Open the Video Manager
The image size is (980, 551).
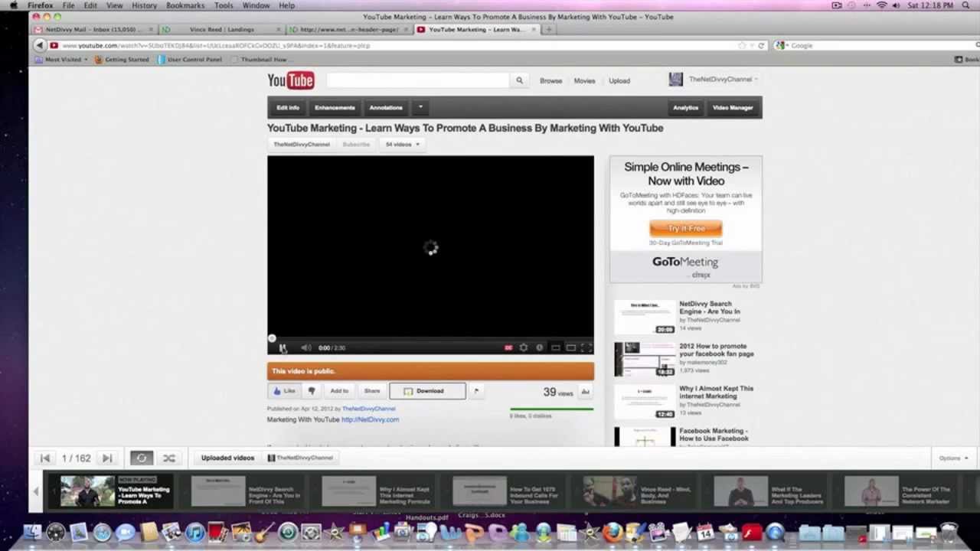click(x=733, y=108)
